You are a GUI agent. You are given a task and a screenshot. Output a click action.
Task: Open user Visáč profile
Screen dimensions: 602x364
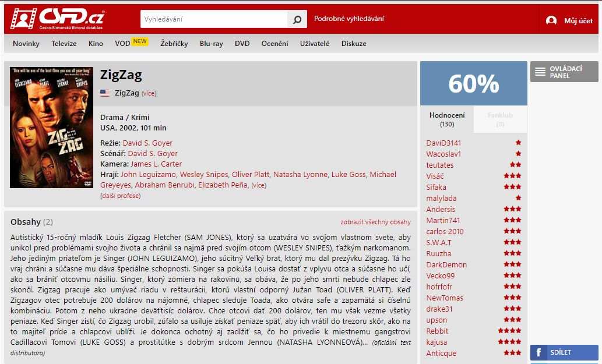click(435, 176)
